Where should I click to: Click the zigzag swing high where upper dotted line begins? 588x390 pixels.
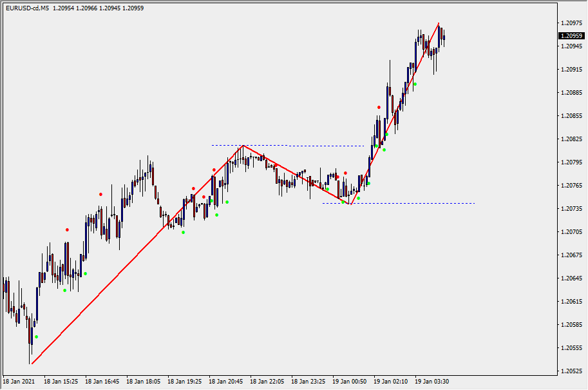point(243,146)
